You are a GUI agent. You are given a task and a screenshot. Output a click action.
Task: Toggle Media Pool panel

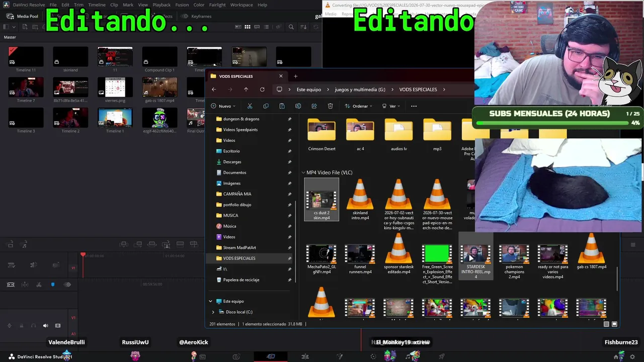[x=22, y=16]
